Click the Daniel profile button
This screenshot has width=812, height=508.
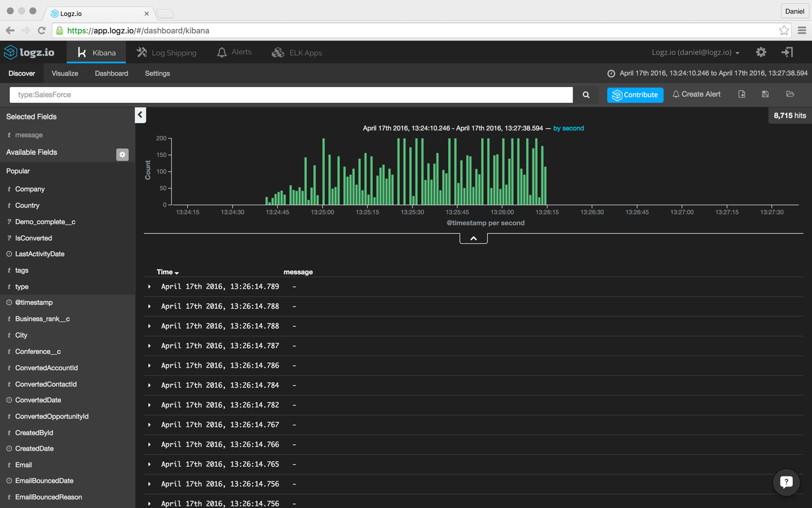point(795,11)
